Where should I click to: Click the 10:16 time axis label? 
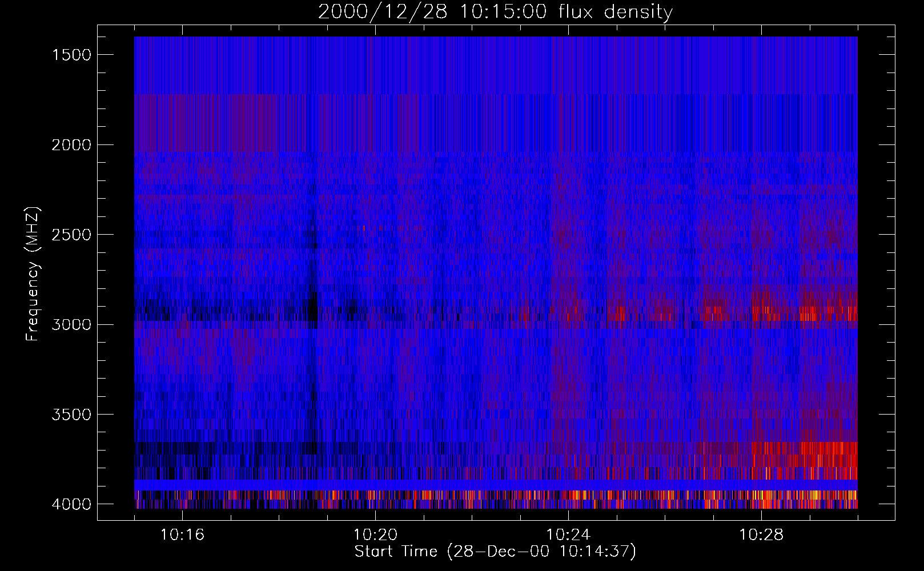pos(182,535)
